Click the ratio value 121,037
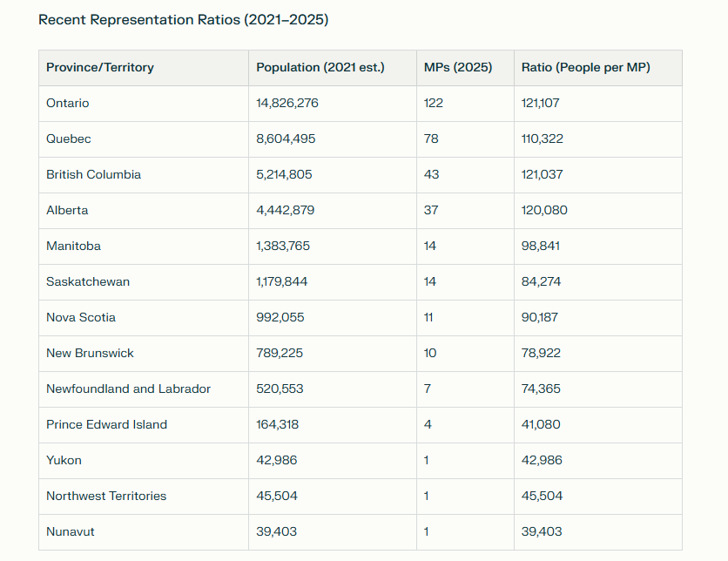This screenshot has width=728, height=561. (x=542, y=174)
